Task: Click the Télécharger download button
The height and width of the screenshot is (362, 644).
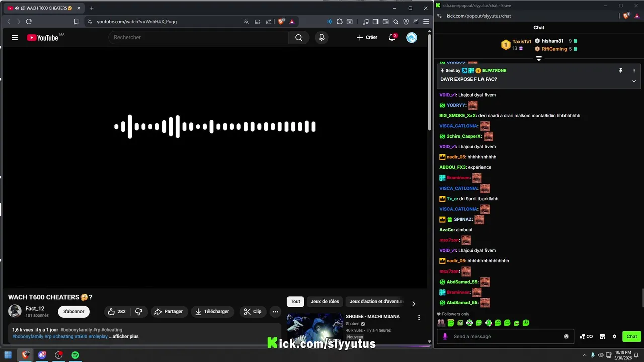Action: (x=212, y=312)
